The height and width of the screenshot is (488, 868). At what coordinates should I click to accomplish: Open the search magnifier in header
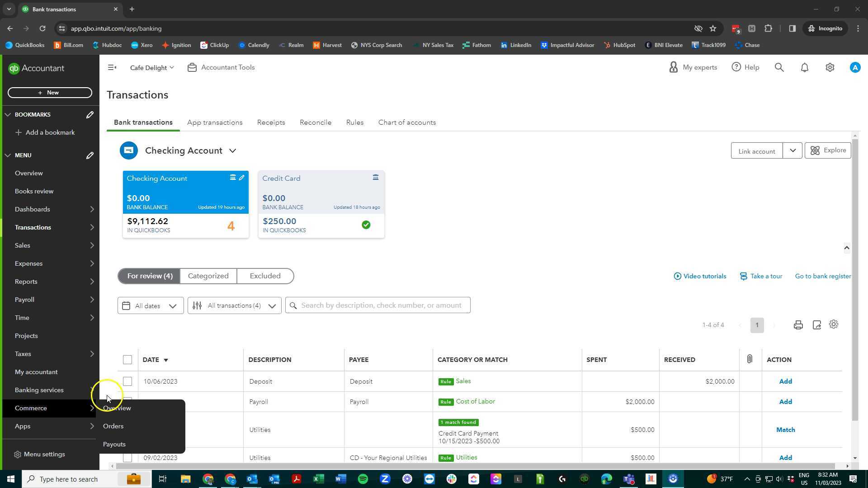[x=779, y=67]
